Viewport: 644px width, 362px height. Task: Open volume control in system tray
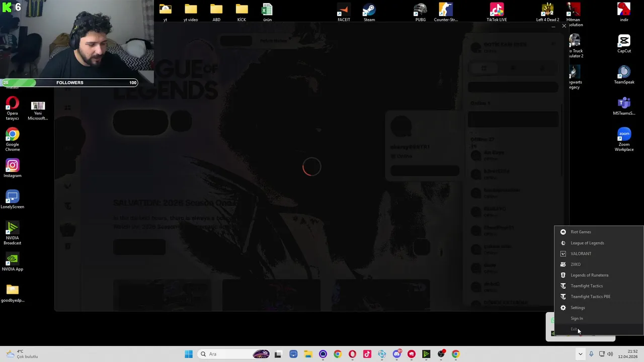[x=610, y=354]
